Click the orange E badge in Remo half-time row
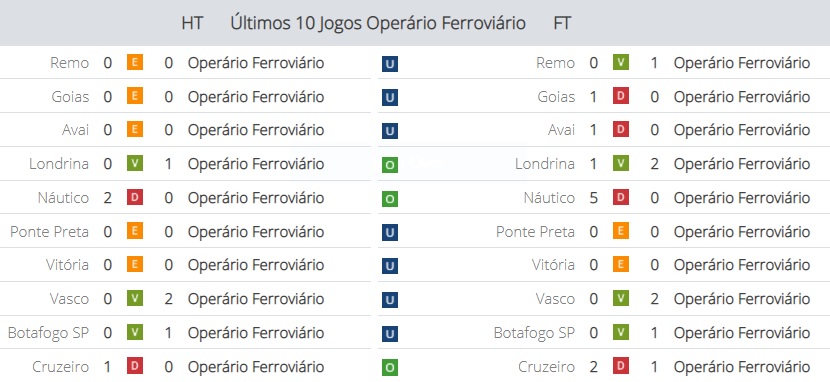Image resolution: width=830 pixels, height=382 pixels. tap(135, 62)
